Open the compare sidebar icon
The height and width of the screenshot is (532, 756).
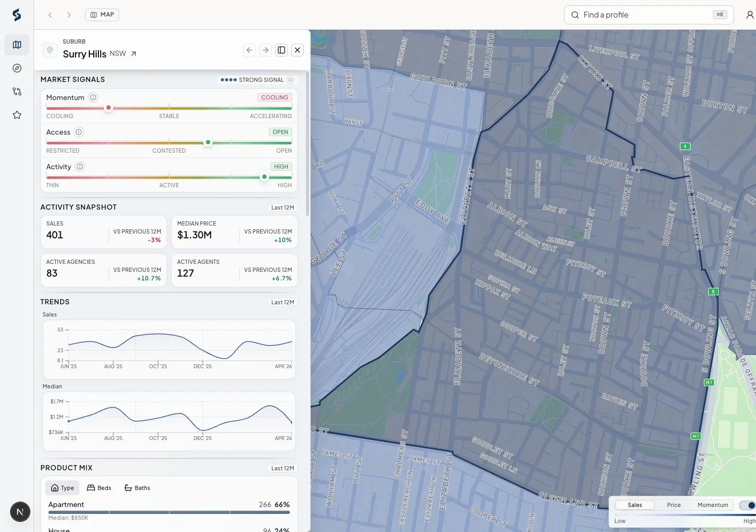click(17, 92)
